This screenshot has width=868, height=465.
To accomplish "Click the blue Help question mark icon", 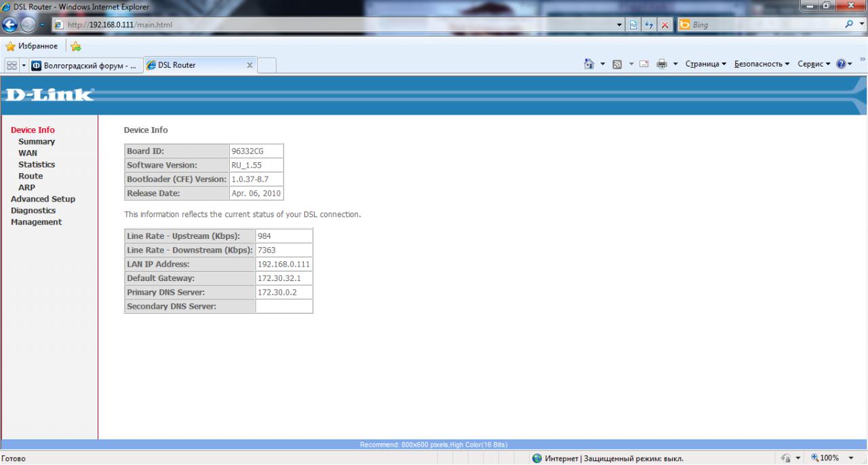I will click(842, 64).
